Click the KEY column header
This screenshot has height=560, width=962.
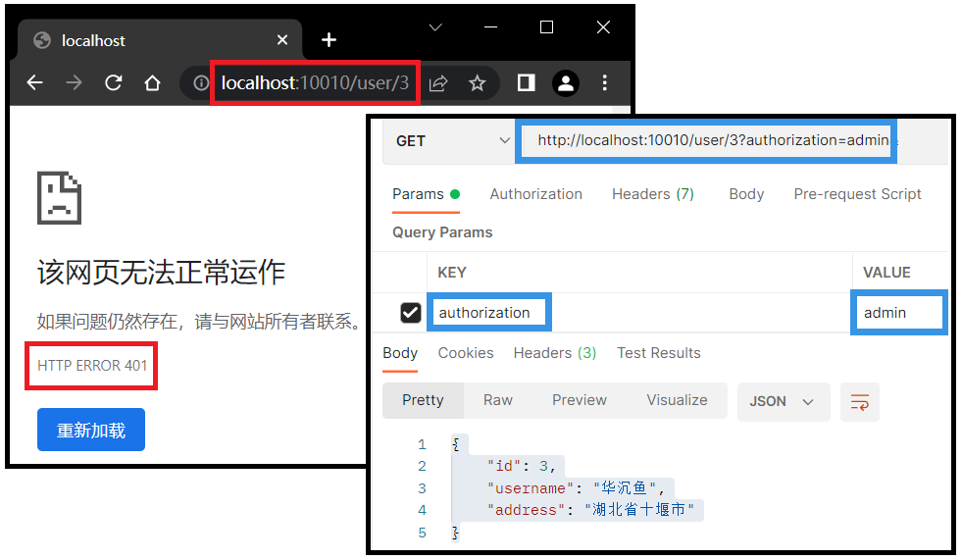tap(451, 273)
